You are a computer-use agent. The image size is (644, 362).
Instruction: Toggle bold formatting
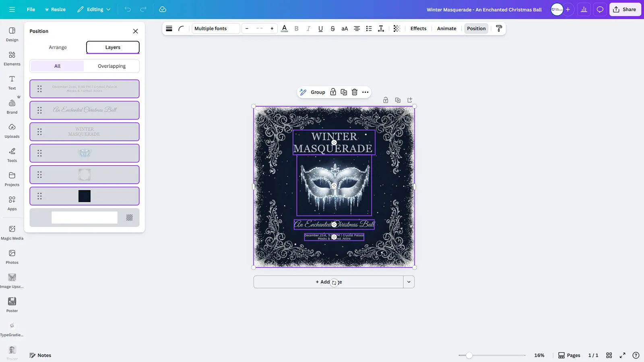(297, 29)
